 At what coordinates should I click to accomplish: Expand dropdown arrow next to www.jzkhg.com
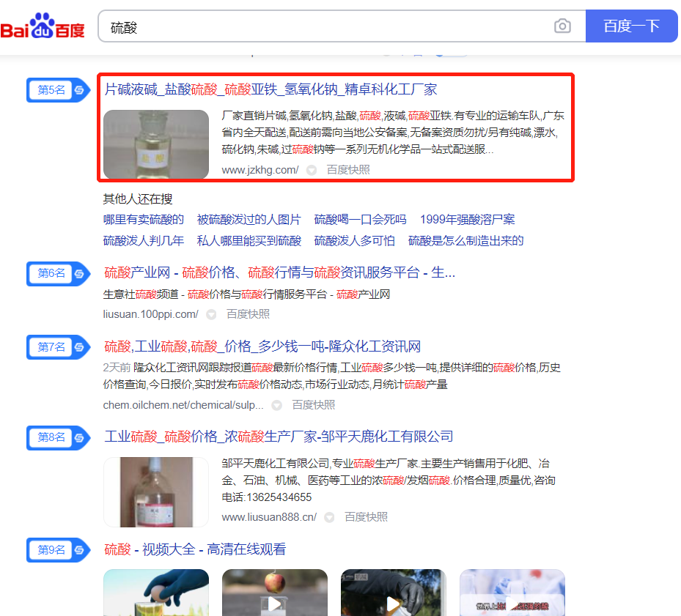point(312,170)
